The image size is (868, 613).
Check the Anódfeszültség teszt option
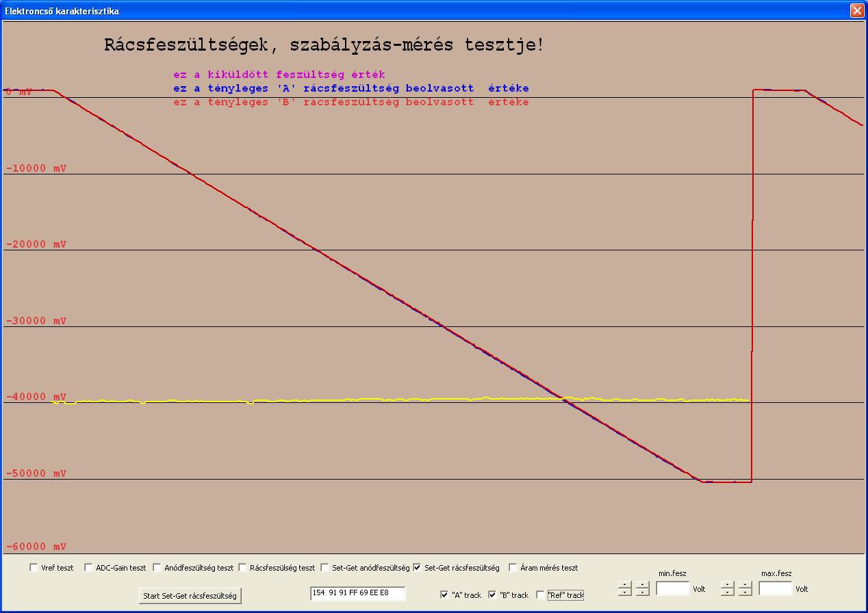pyautogui.click(x=157, y=568)
